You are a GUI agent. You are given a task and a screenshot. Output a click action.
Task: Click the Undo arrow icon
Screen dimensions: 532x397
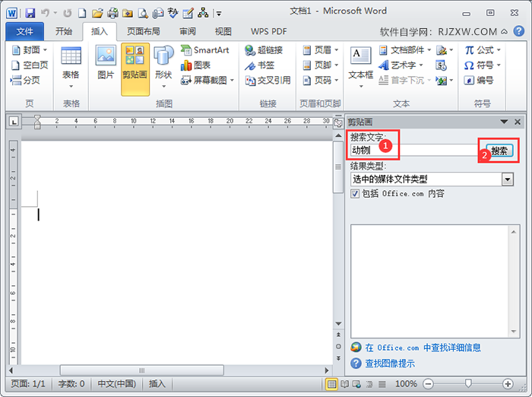(45, 13)
